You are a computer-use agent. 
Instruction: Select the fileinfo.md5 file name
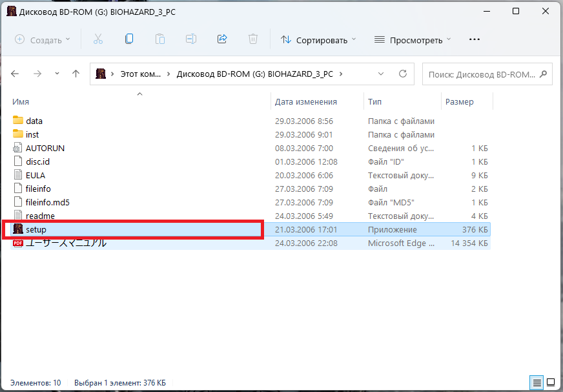coord(47,202)
